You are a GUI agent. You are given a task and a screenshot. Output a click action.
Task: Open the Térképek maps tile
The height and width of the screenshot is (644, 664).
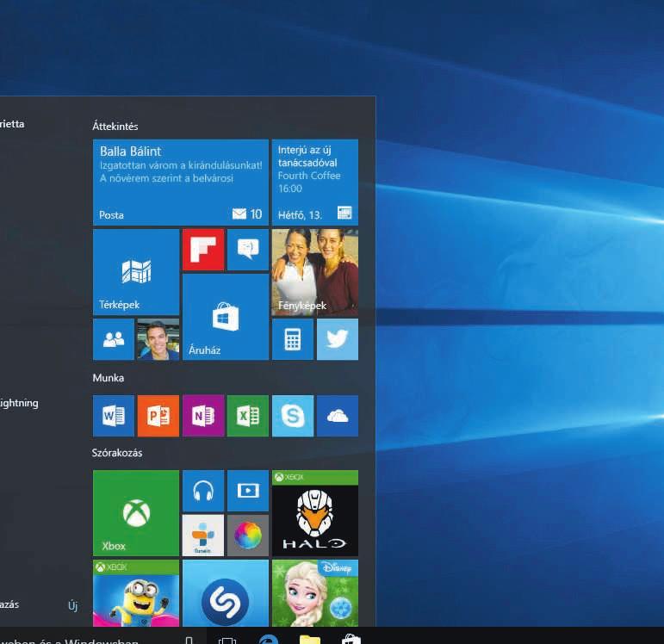click(x=136, y=272)
